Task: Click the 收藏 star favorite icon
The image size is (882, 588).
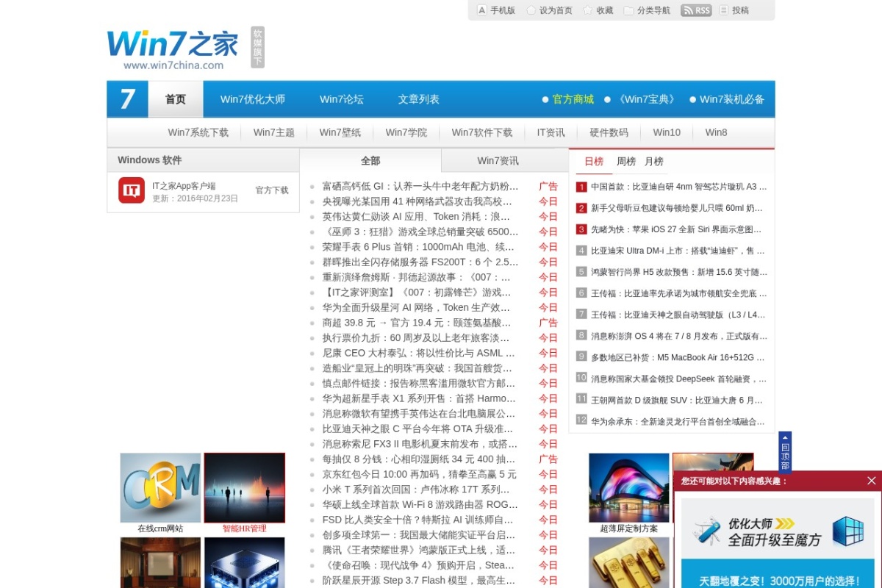Action: (588, 10)
